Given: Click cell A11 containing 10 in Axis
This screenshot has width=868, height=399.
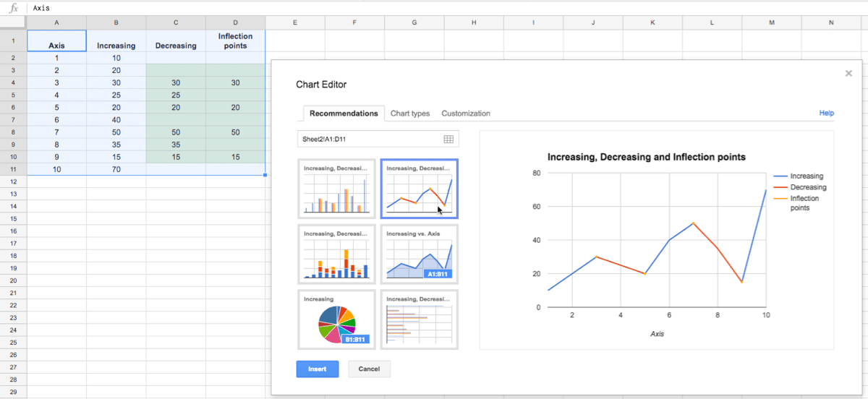Looking at the screenshot, I should (x=56, y=169).
